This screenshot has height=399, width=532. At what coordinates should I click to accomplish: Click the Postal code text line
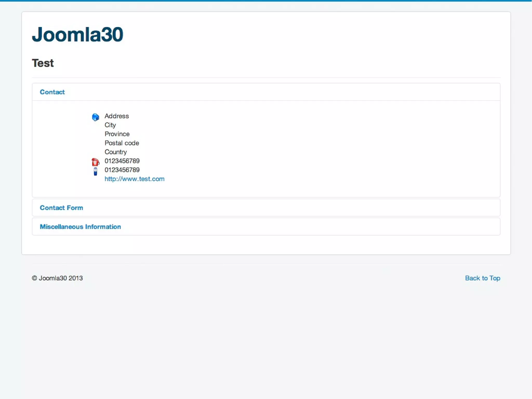pyautogui.click(x=122, y=143)
